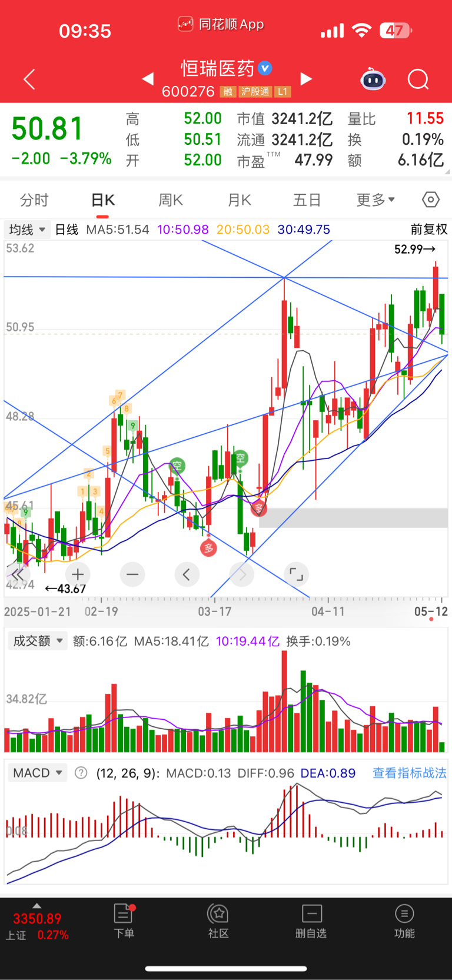This screenshot has height=980, width=452.
Task: Tap the DEA:0.89 value
Action: [328, 773]
